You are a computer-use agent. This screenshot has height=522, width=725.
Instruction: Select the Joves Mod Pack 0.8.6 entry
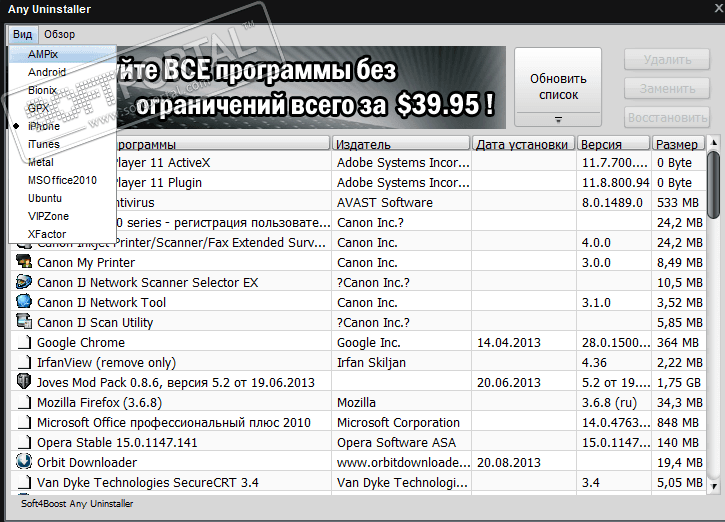pos(358,382)
